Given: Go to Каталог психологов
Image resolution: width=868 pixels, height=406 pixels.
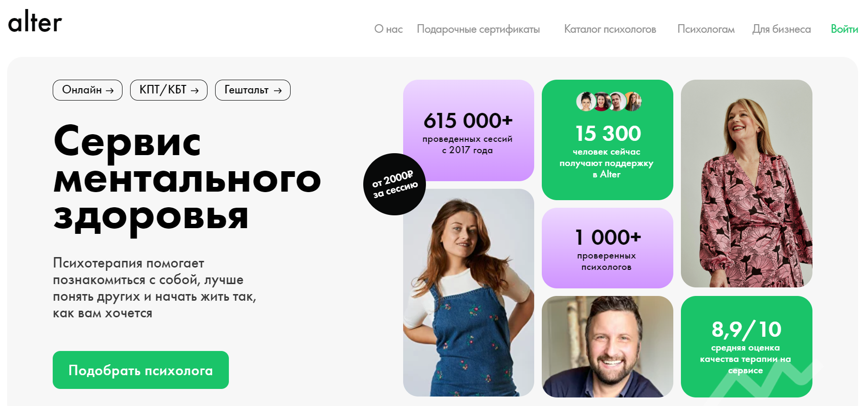Looking at the screenshot, I should coord(610,29).
